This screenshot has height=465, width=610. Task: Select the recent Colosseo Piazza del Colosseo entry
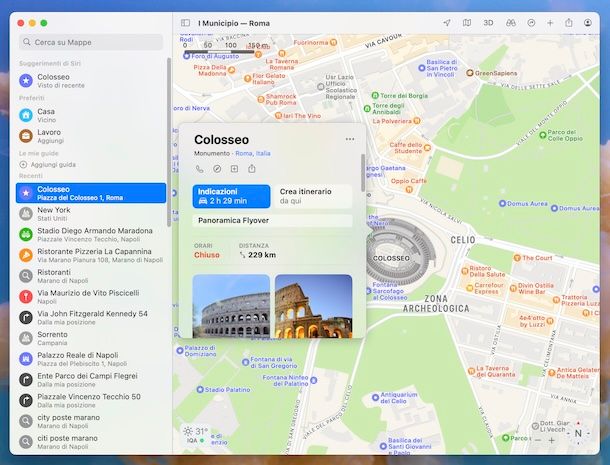pos(91,193)
